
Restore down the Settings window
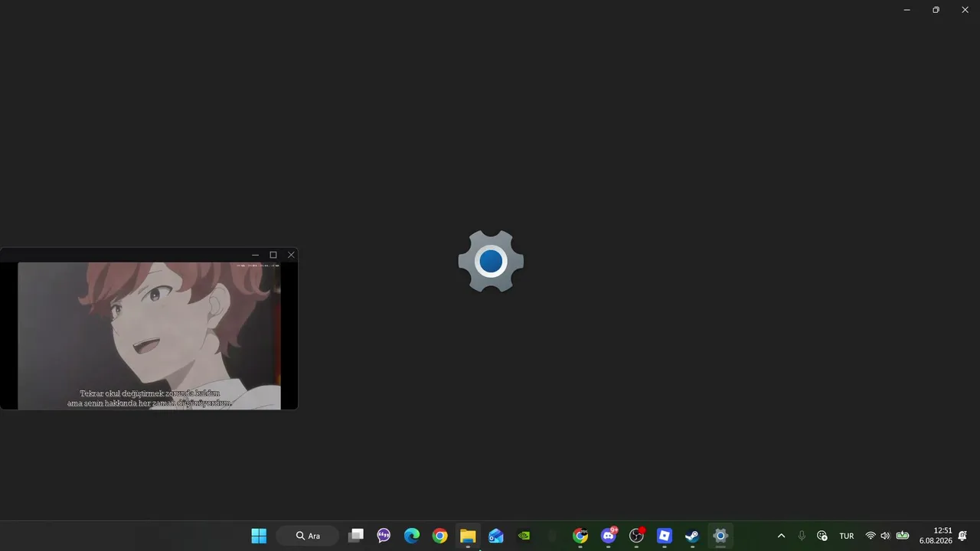coord(936,10)
